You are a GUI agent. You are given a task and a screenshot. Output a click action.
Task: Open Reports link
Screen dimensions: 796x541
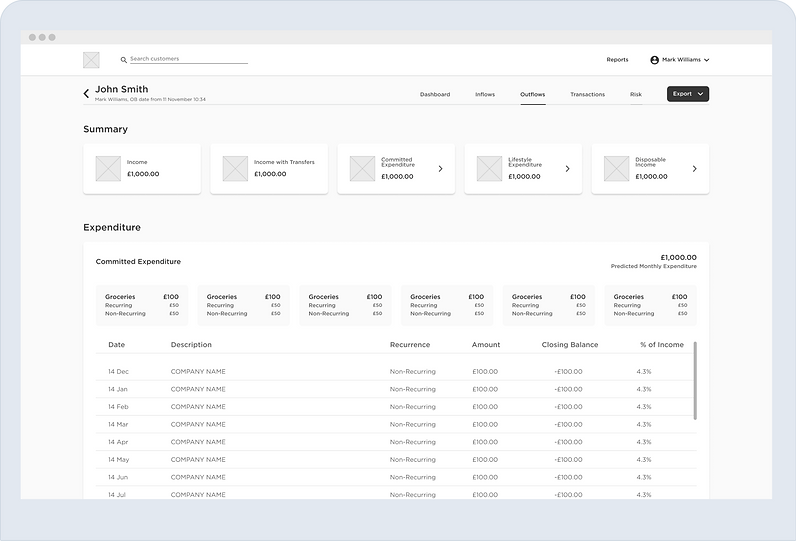617,60
